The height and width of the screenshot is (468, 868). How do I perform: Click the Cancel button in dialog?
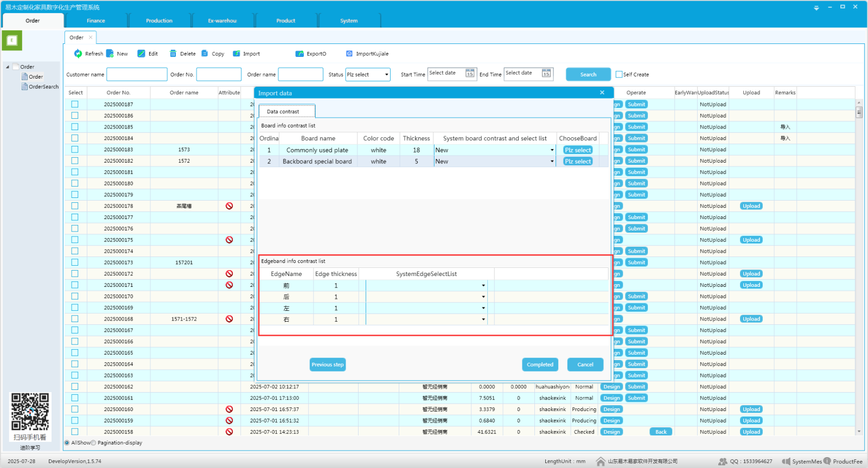point(585,364)
